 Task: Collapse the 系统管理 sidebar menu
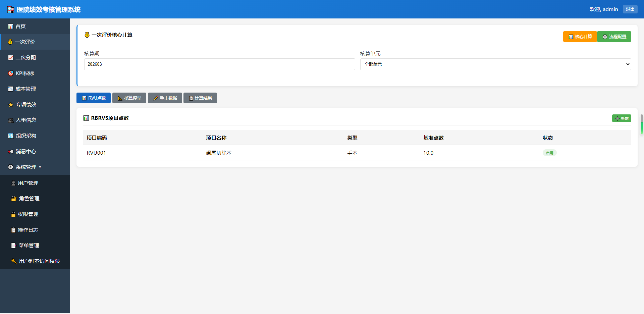click(25, 167)
